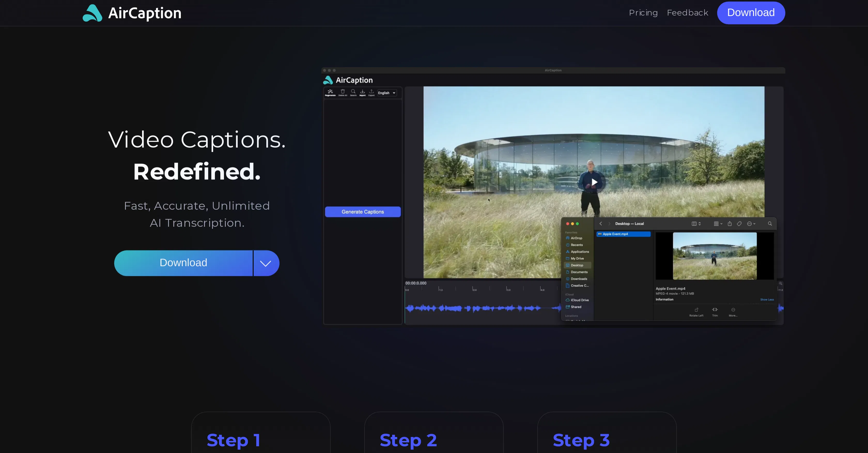Image resolution: width=868 pixels, height=453 pixels.
Task: Collapse file information via Show Less
Action: pyautogui.click(x=767, y=299)
